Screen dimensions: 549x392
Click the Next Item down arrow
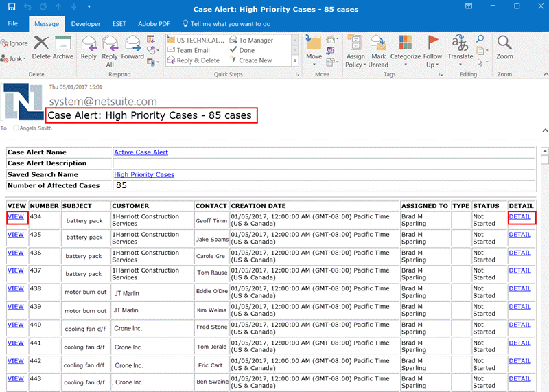point(74,7)
